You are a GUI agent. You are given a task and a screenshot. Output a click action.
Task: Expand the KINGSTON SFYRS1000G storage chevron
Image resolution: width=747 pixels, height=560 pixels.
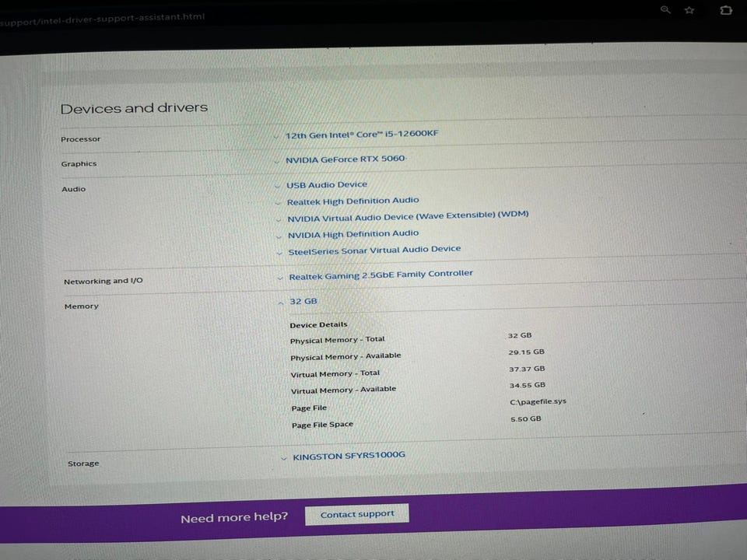coord(284,459)
